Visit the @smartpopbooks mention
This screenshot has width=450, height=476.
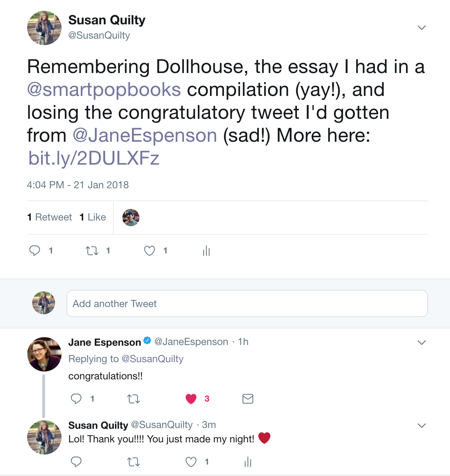click(104, 89)
